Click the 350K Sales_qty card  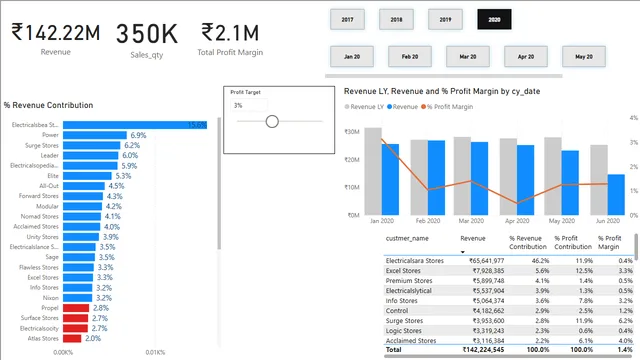click(x=147, y=40)
